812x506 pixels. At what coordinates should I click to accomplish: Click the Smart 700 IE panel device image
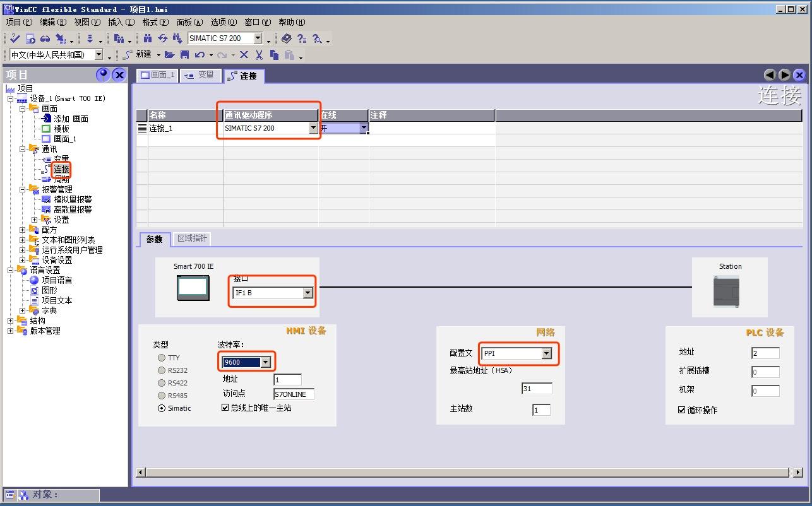pyautogui.click(x=193, y=287)
